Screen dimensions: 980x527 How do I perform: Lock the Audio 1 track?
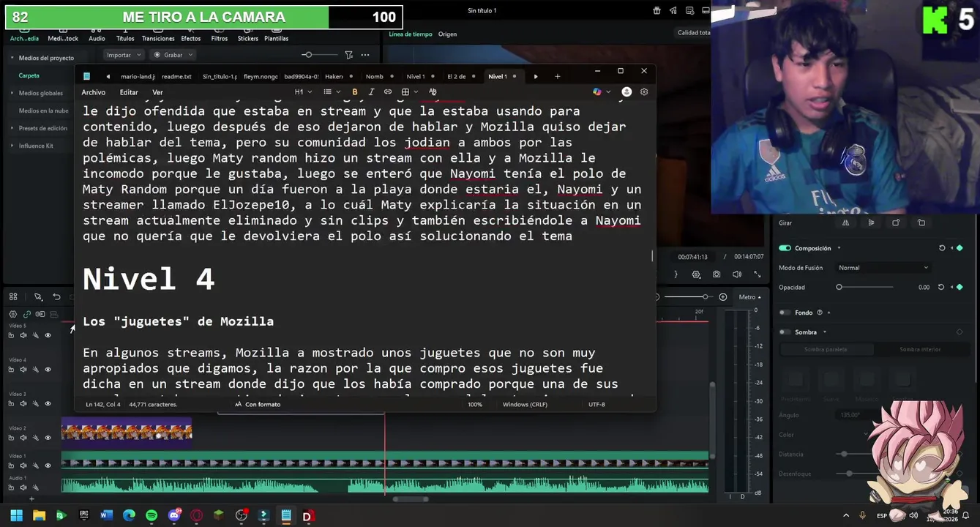tap(11, 487)
